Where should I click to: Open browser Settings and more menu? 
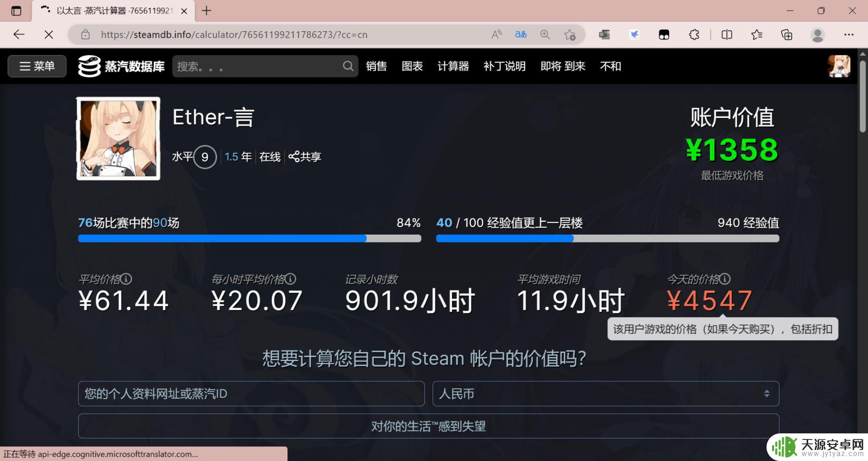pyautogui.click(x=849, y=35)
